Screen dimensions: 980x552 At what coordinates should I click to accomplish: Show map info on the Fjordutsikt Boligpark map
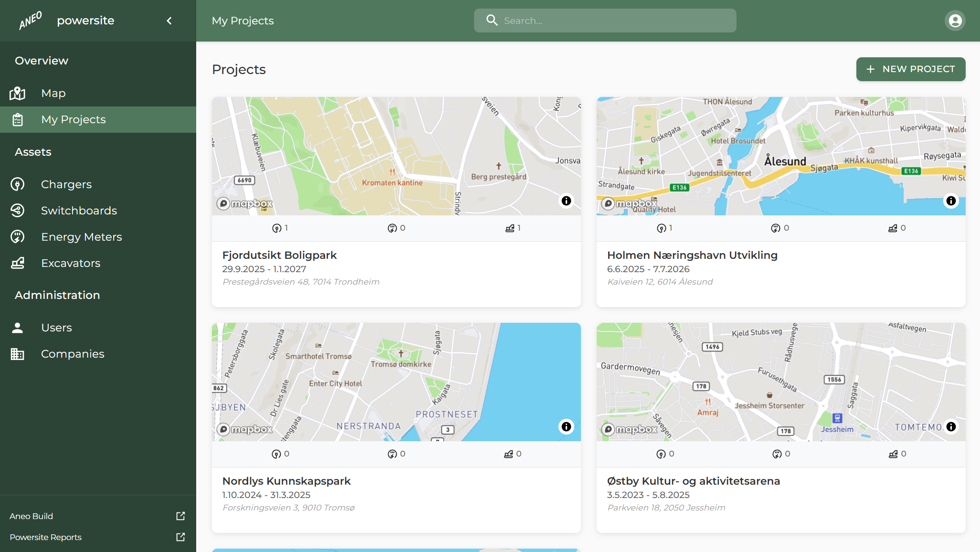click(x=566, y=201)
